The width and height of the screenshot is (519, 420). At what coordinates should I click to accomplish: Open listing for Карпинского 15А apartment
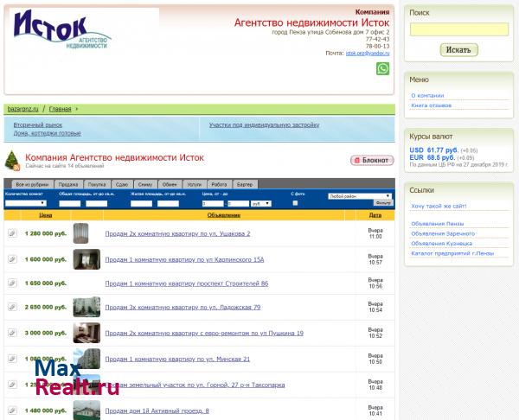tap(184, 259)
